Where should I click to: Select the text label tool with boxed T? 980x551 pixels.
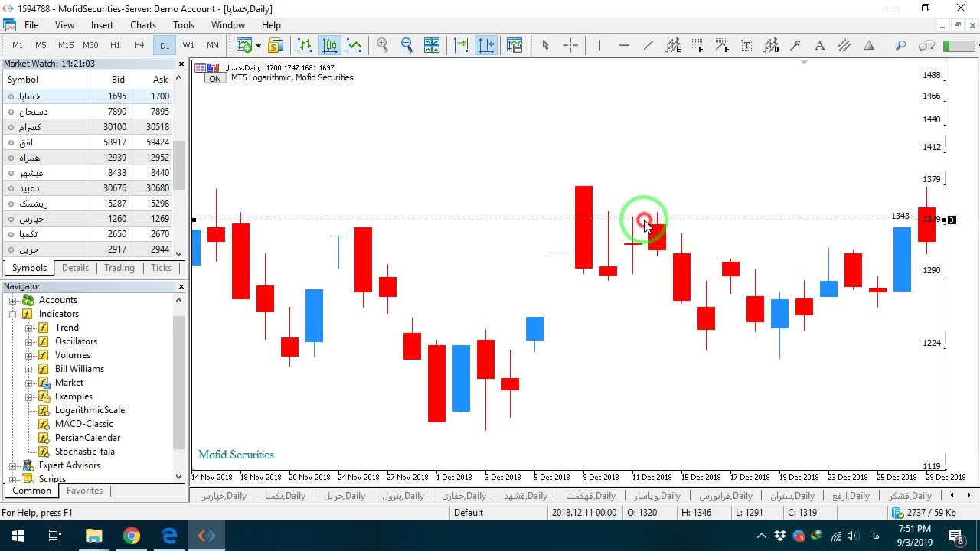tap(746, 45)
